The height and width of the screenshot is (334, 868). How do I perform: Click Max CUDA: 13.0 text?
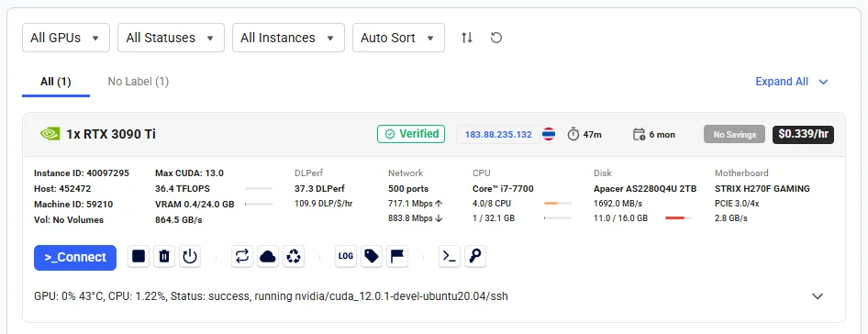[189, 173]
